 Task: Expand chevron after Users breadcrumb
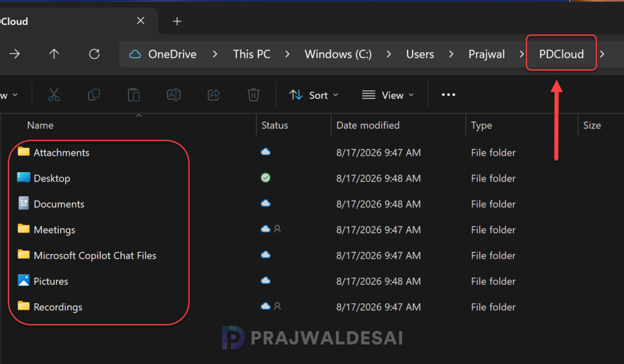(x=451, y=54)
